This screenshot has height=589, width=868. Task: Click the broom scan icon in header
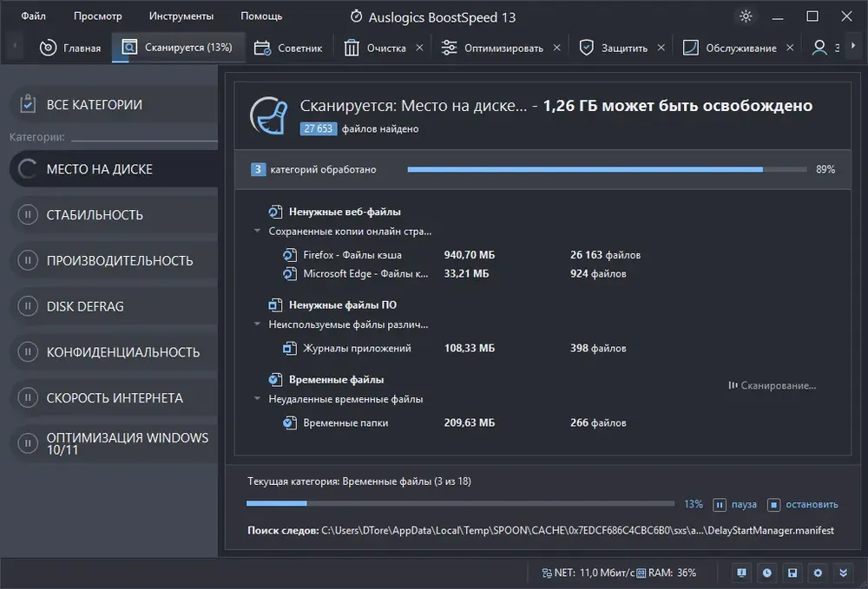coord(269,115)
